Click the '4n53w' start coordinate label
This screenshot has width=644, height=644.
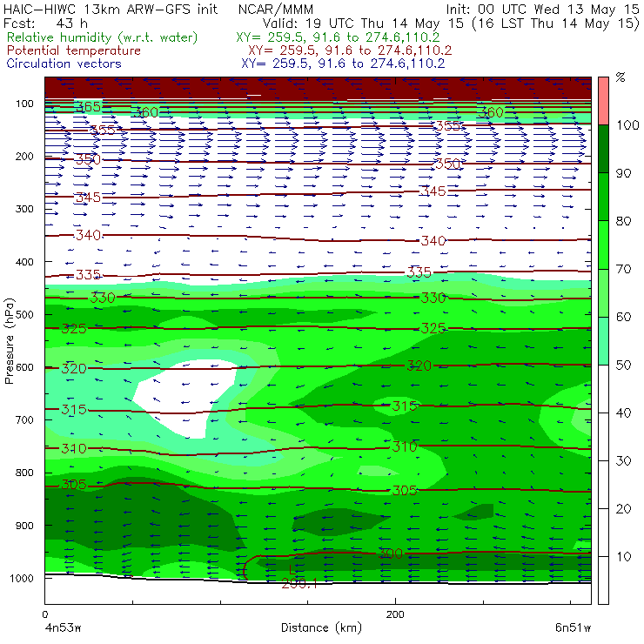point(63,627)
